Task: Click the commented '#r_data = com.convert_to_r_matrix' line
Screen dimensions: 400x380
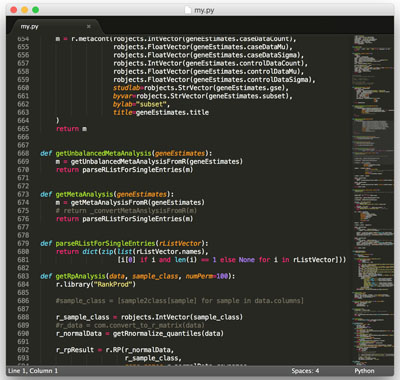Action: pos(130,325)
